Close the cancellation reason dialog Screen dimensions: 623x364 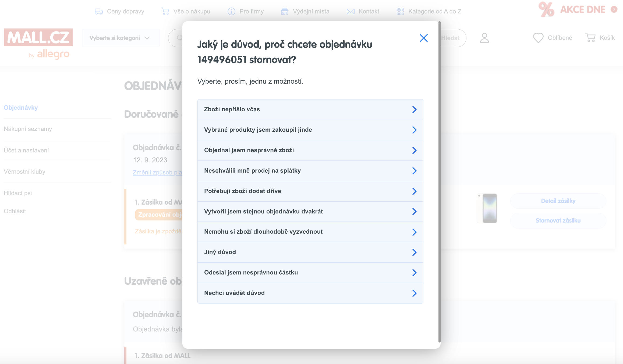click(x=424, y=38)
